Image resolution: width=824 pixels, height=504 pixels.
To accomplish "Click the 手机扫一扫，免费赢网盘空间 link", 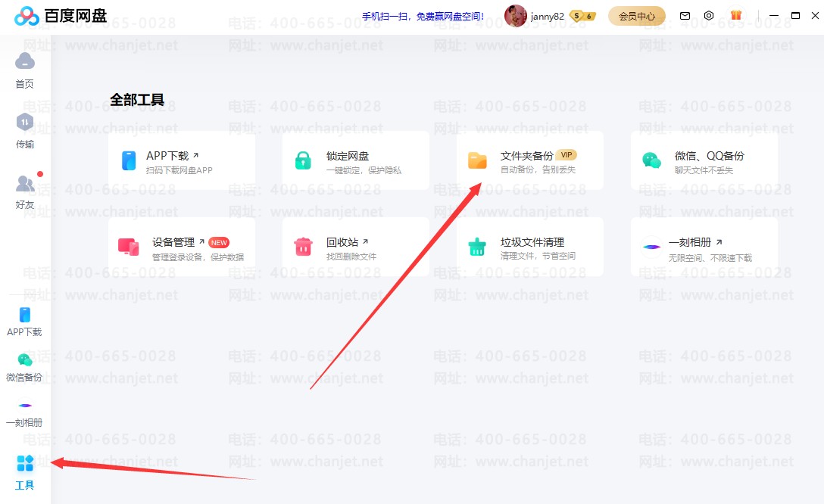I will (423, 17).
